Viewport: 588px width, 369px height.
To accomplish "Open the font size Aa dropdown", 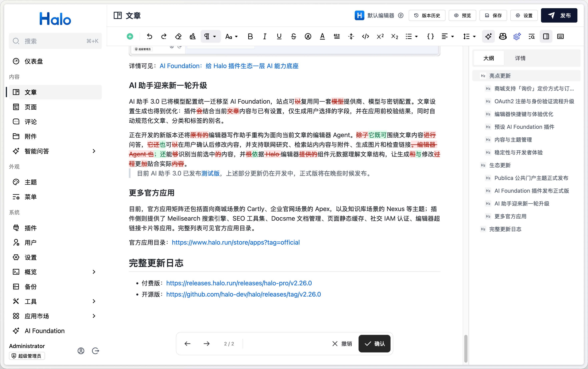I will (231, 37).
